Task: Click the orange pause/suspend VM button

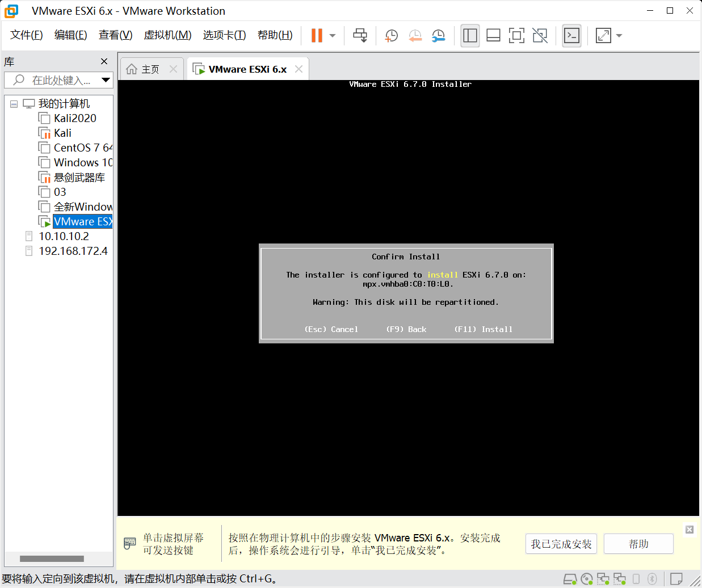Action: [317, 36]
